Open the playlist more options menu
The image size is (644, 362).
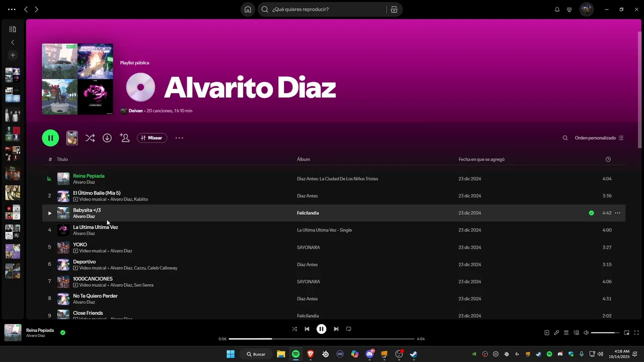click(x=179, y=138)
